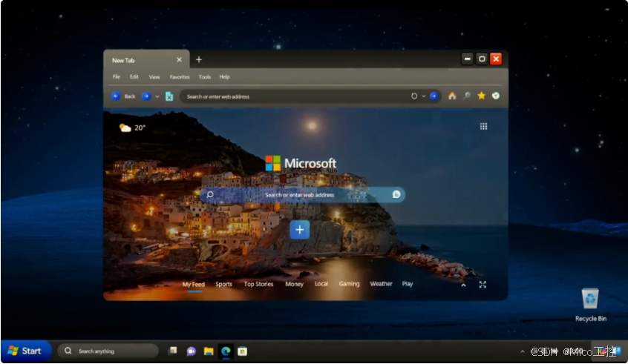This screenshot has width=628, height=364.
Task: Click the Edge icon on taskbar
Action: (226, 351)
